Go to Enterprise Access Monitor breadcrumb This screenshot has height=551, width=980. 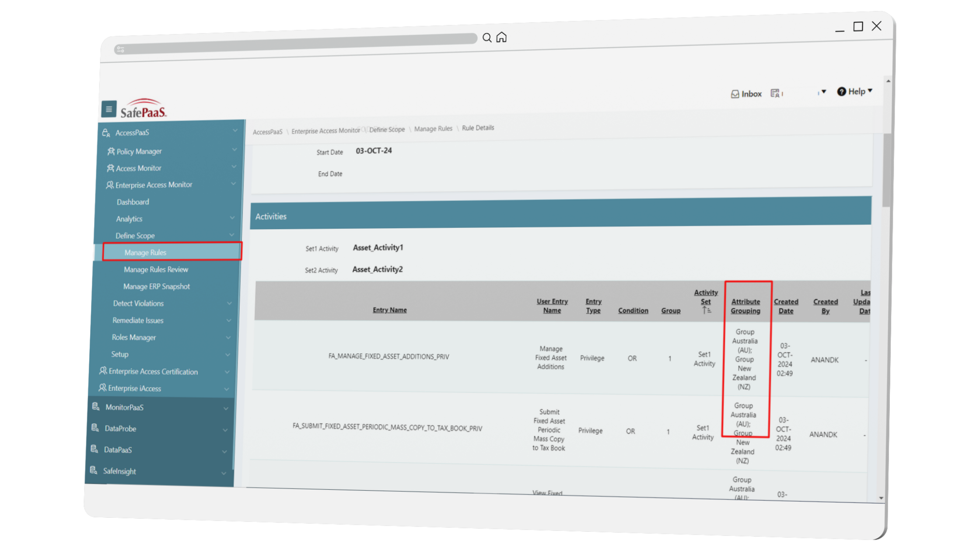[325, 131]
